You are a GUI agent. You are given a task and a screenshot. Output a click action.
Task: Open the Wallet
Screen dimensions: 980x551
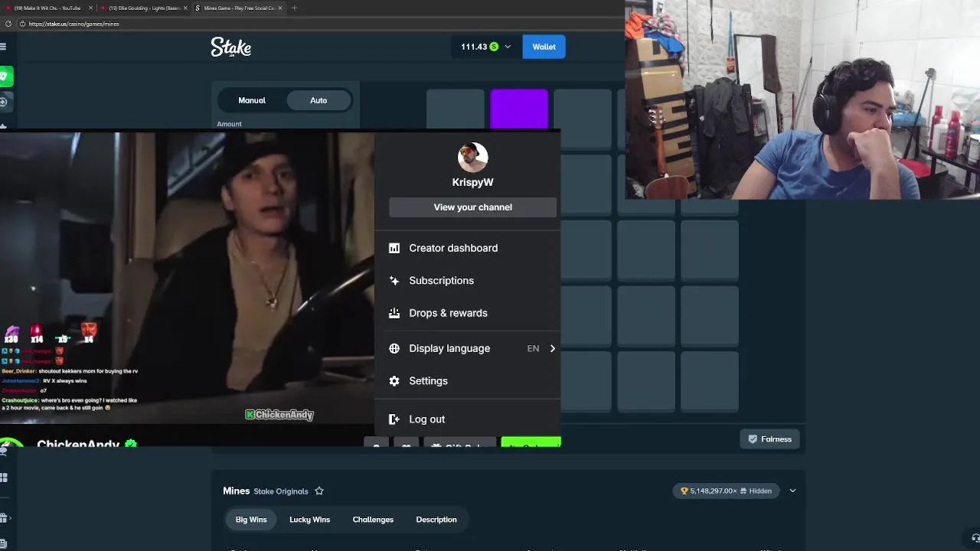544,47
